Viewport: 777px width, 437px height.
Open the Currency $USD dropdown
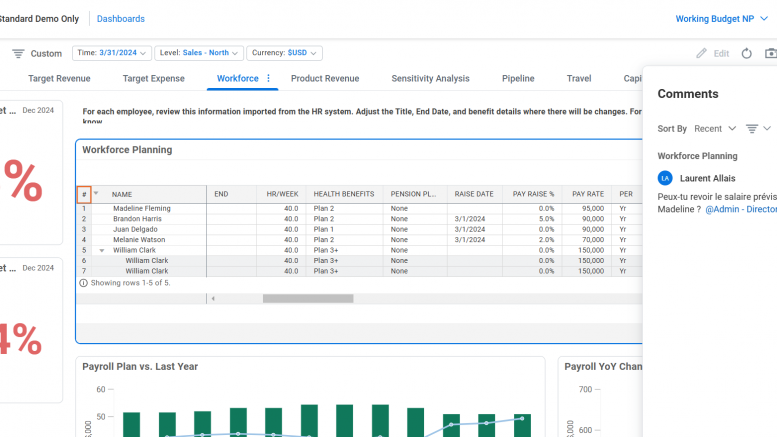click(284, 53)
